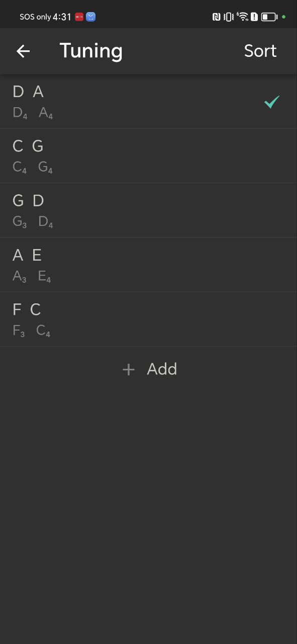This screenshot has width=297, height=644.
Task: Tap the vibrate mode status icon
Action: tap(229, 17)
